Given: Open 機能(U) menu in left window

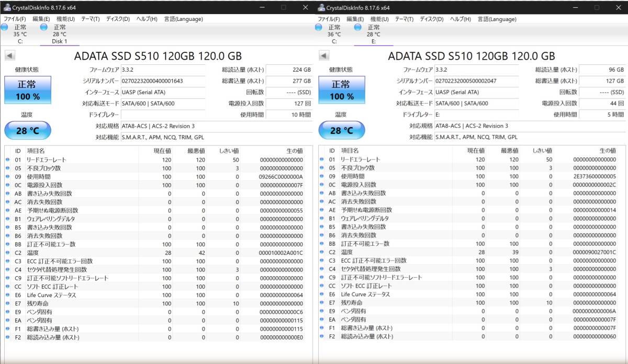Looking at the screenshot, I should pyautogui.click(x=65, y=19).
